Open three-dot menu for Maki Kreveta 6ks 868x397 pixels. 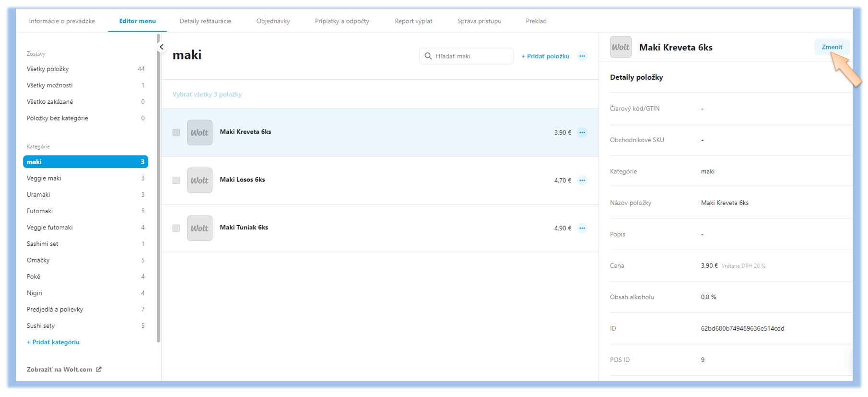(582, 132)
